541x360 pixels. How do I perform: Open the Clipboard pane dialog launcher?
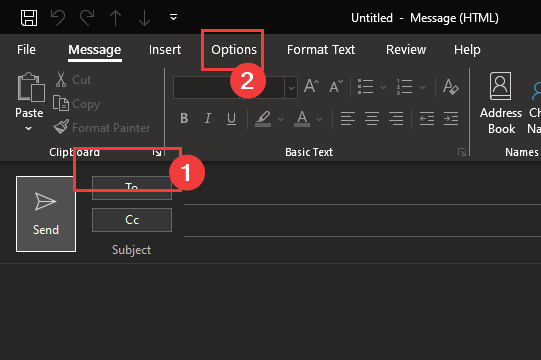click(157, 153)
